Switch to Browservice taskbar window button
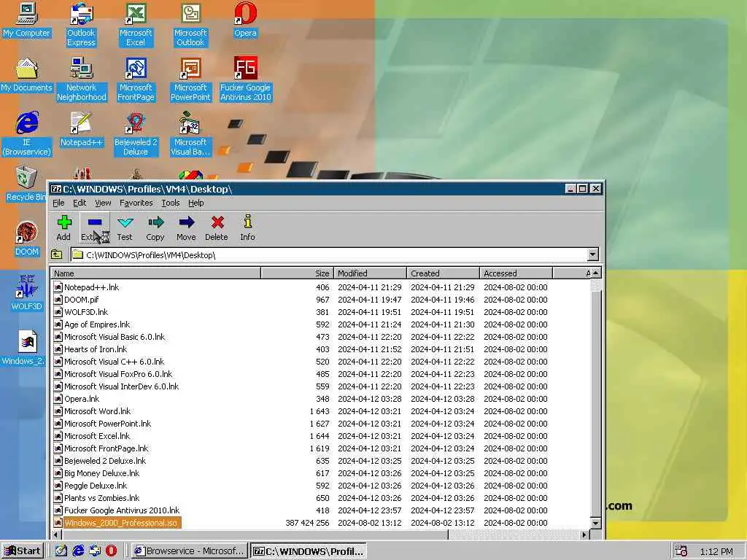The image size is (747, 560). point(190,551)
